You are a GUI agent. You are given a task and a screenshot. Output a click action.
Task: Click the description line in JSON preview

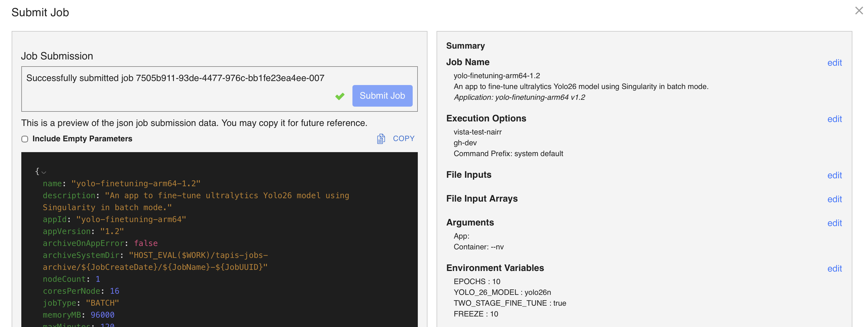point(196,202)
